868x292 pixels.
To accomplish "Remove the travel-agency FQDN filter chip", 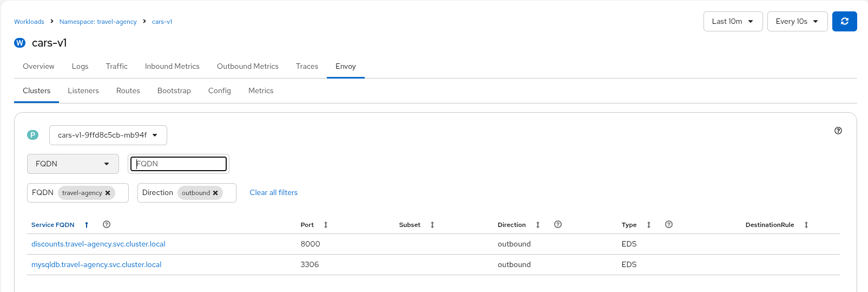I will point(108,193).
